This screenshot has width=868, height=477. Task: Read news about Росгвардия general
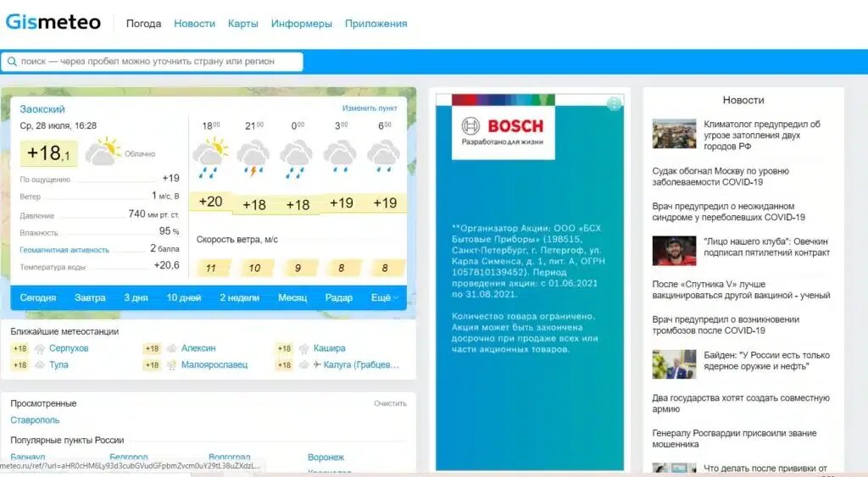click(x=734, y=439)
